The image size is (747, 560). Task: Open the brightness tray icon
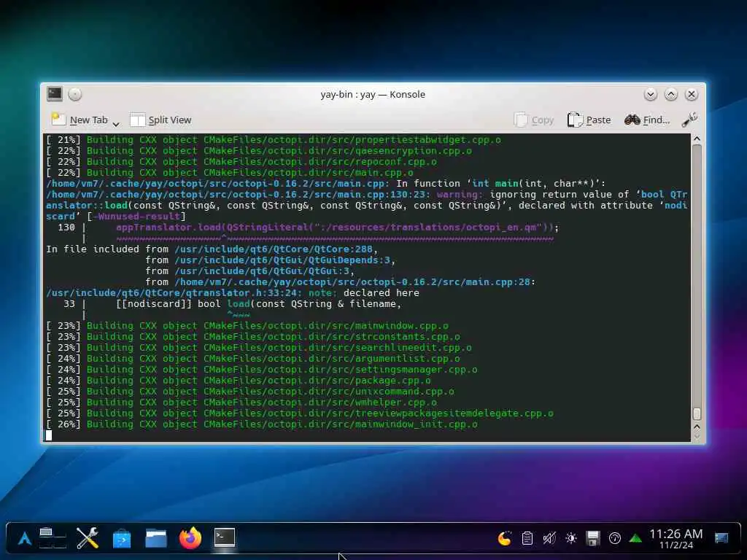[x=570, y=539]
